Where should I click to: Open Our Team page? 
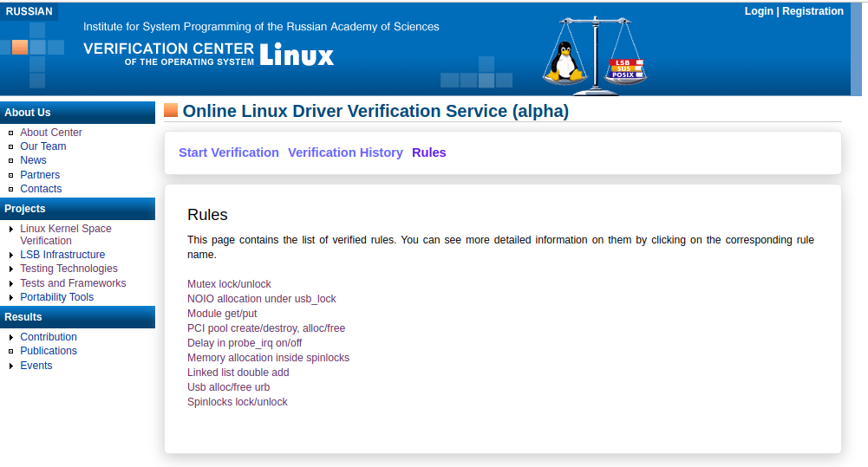(x=43, y=146)
